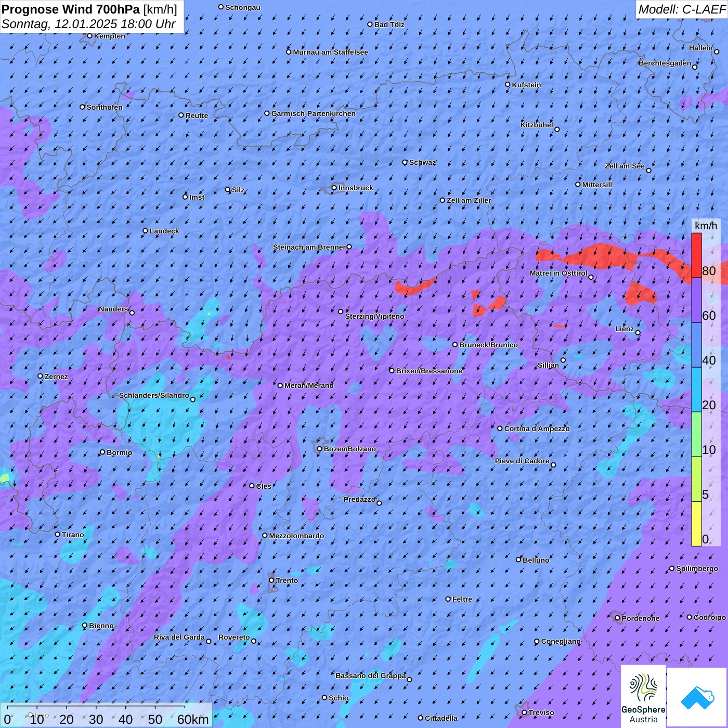Click the Landeck location dot
Screen dimensions: 728x728
(x=146, y=231)
